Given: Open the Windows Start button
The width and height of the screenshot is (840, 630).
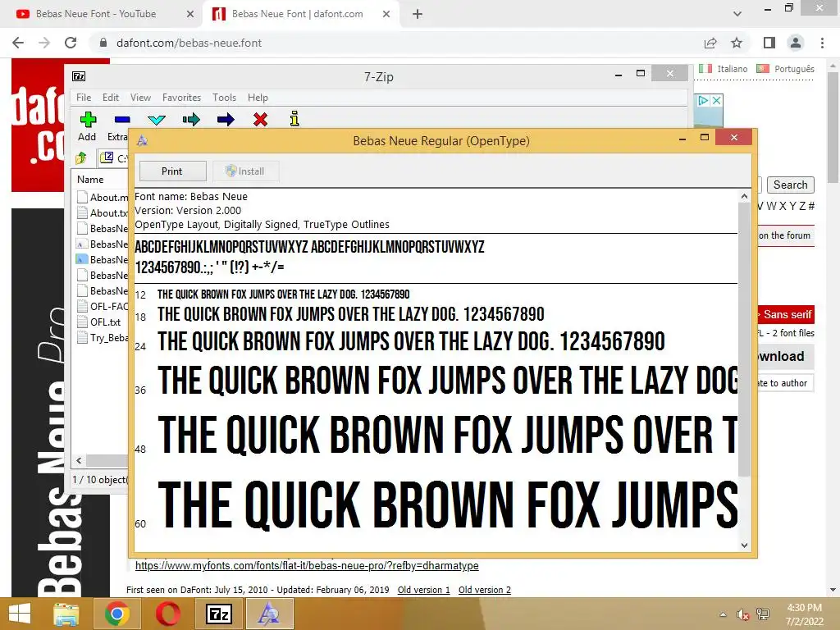Looking at the screenshot, I should pyautogui.click(x=20, y=614).
